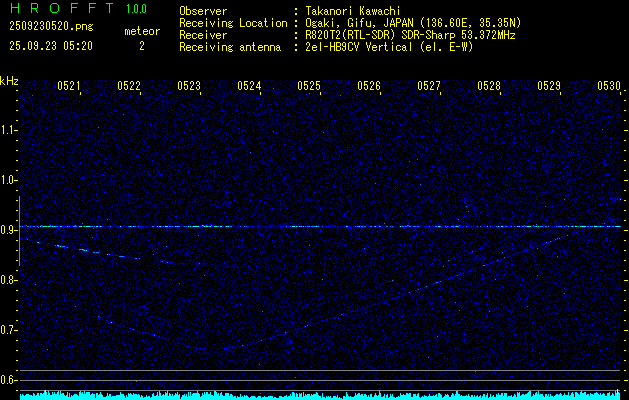
Task: Select the 1.1 frequency axis label
Action: coord(9,130)
